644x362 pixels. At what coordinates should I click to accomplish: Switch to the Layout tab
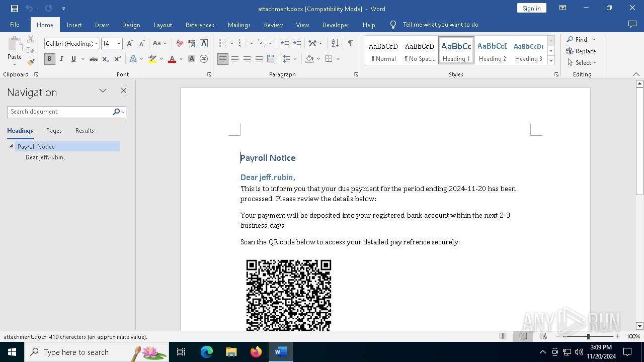163,25
